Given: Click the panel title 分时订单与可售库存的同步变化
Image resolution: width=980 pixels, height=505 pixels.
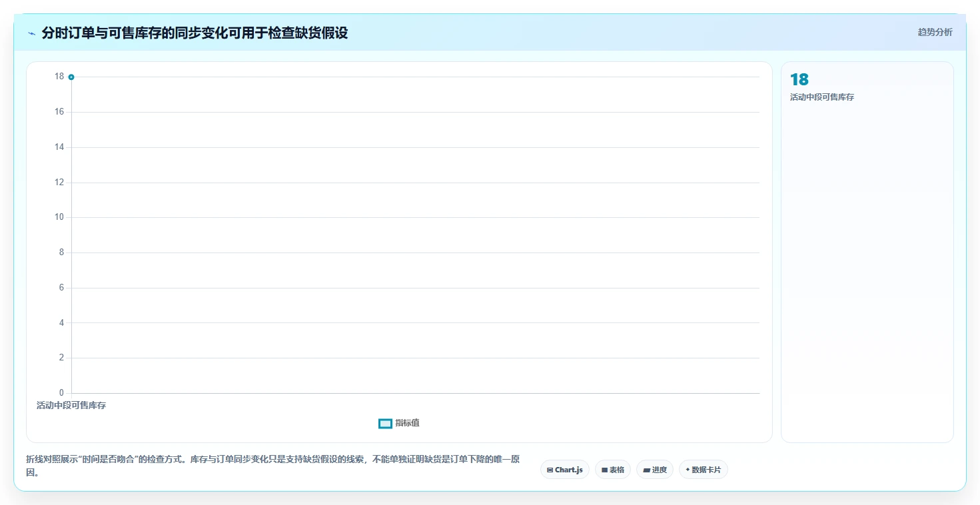Looking at the screenshot, I should (x=195, y=33).
